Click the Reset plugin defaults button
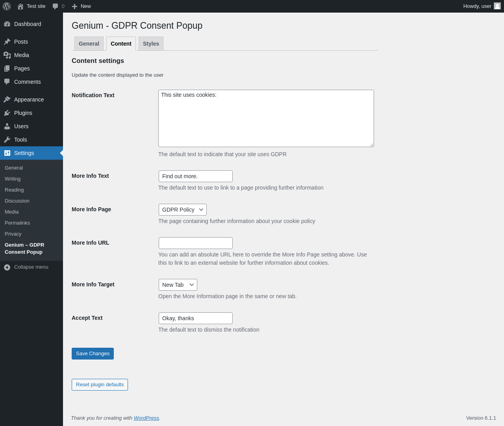 [x=100, y=385]
